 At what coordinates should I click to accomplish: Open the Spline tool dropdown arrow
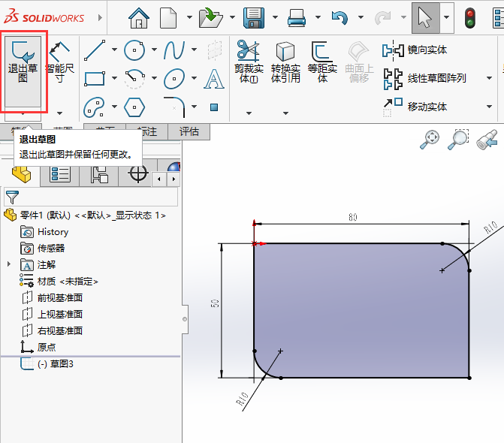click(194, 50)
